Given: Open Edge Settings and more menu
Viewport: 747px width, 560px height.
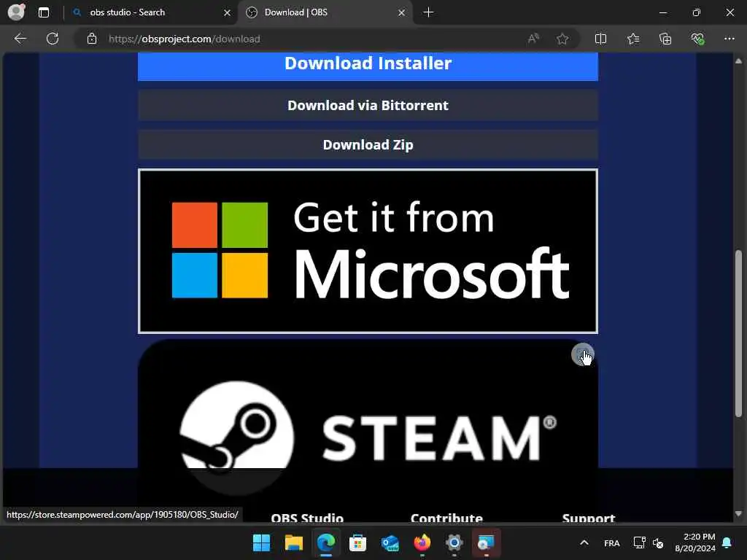Looking at the screenshot, I should pos(729,39).
